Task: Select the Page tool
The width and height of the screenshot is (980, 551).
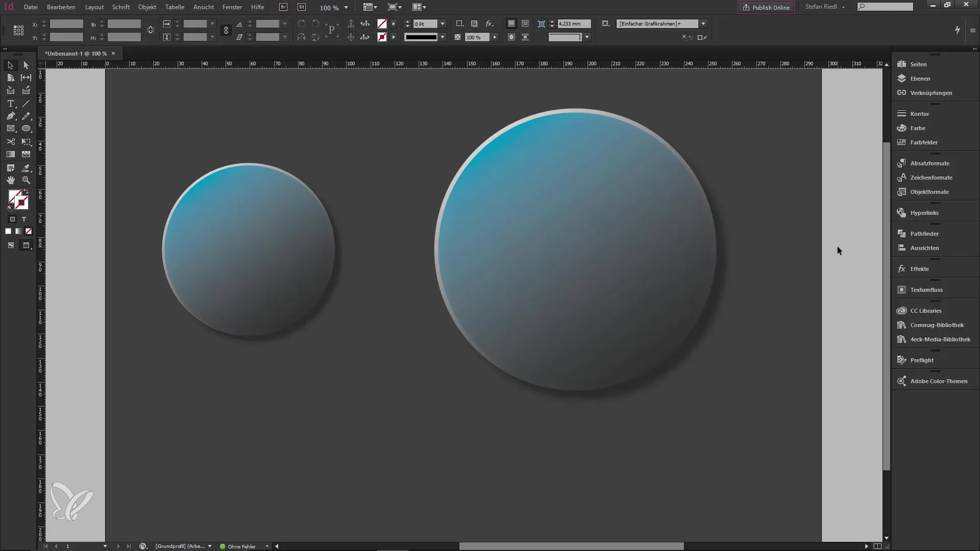Action: pyautogui.click(x=10, y=78)
